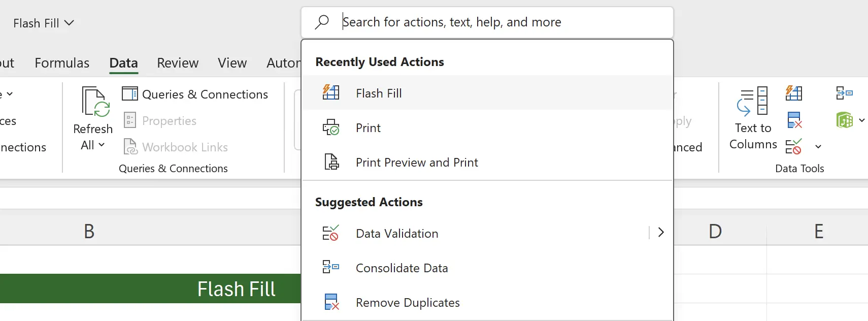Image resolution: width=868 pixels, height=321 pixels.
Task: Expand the Data Model icon dropdown arrow
Action: 861,120
